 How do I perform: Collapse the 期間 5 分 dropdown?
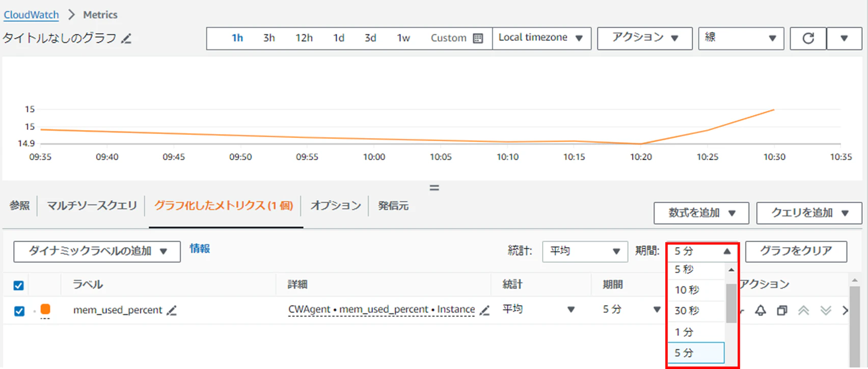click(x=702, y=251)
